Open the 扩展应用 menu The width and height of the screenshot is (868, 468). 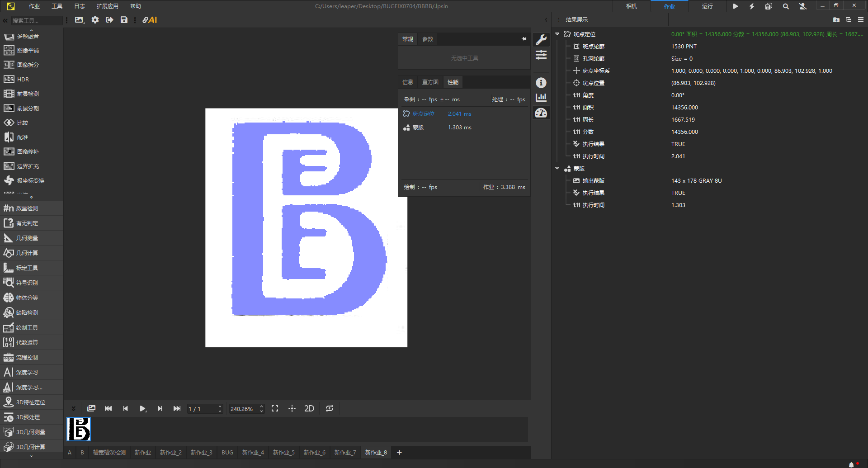(x=107, y=6)
